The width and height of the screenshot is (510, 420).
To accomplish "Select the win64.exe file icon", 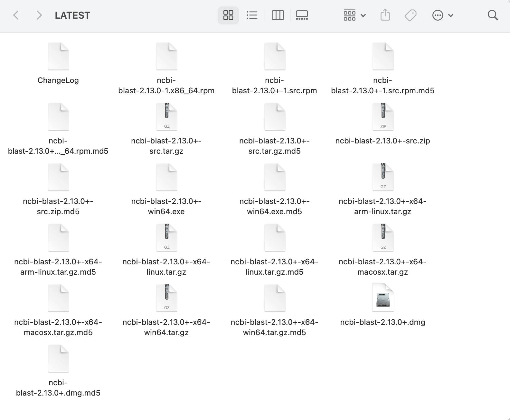I will [166, 177].
